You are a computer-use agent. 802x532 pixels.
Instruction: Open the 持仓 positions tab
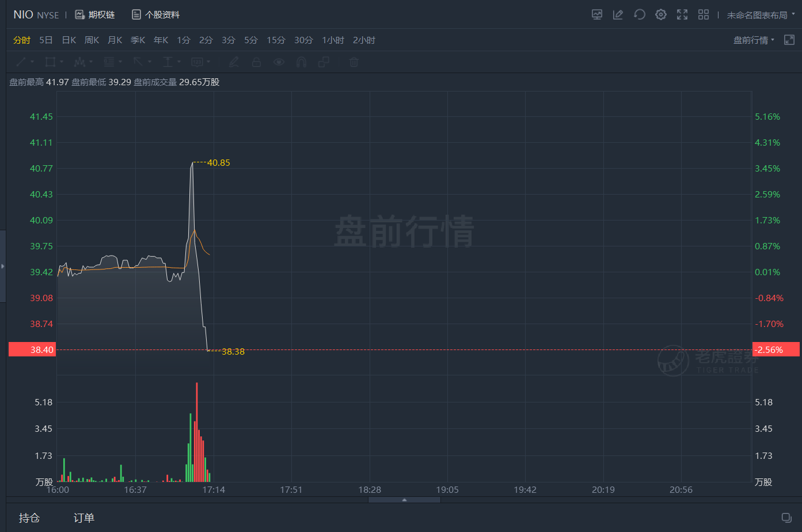click(29, 518)
